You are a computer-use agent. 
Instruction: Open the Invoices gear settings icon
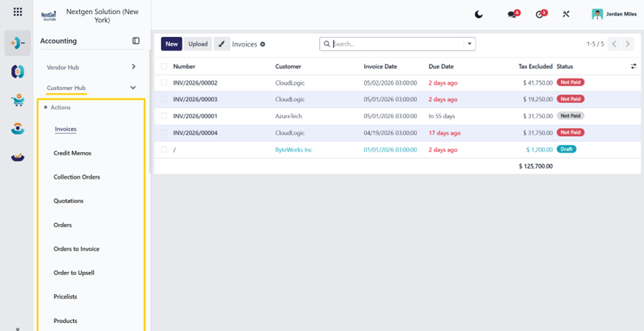click(263, 44)
